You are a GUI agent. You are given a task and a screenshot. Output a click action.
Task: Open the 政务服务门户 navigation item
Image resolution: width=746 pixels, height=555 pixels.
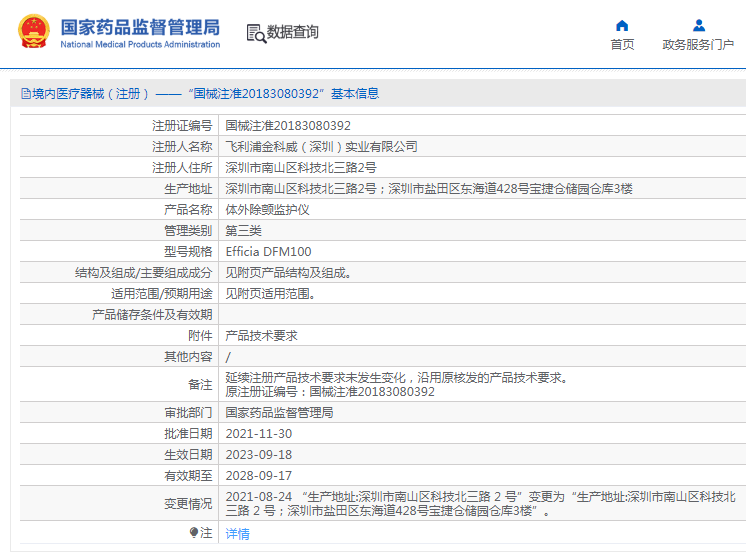(698, 45)
